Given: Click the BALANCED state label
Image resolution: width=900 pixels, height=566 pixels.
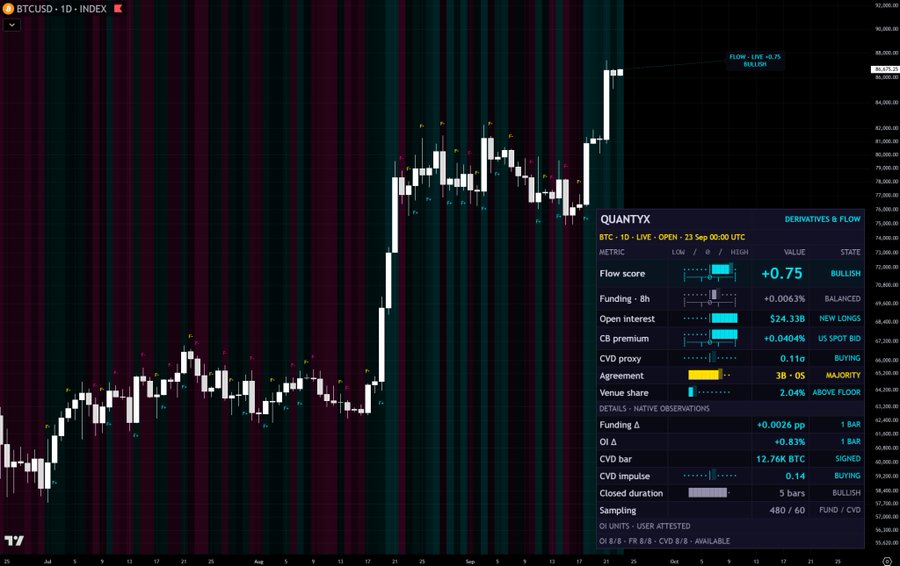Looking at the screenshot, I should tap(842, 298).
